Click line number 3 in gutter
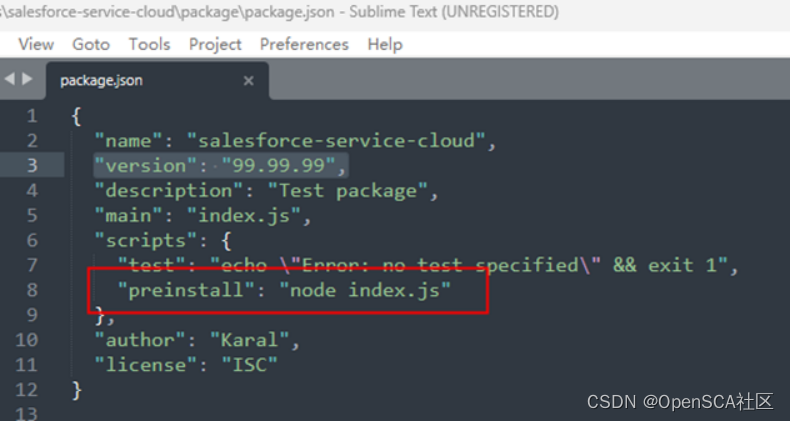Screen dimensions: 790x422 tap(32, 166)
